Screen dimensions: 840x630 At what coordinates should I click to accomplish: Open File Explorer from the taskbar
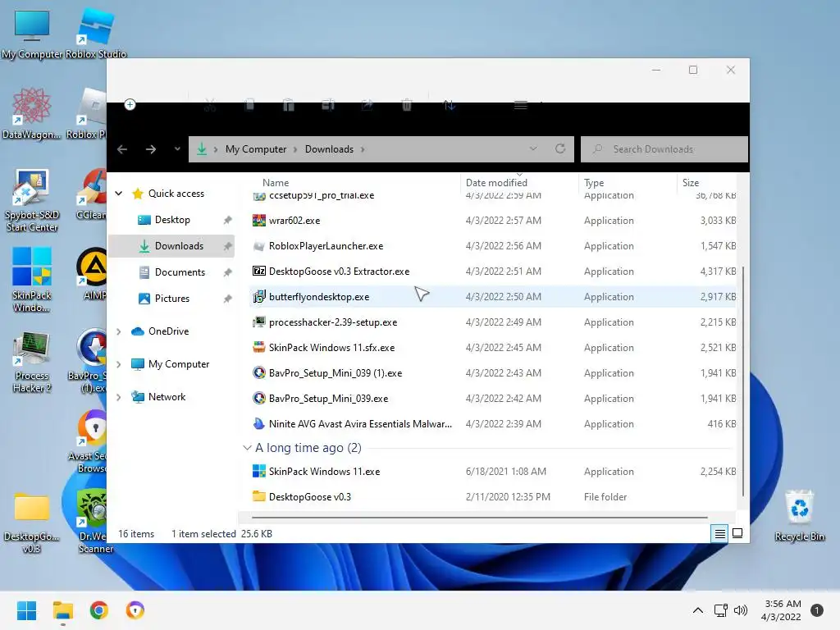pyautogui.click(x=62, y=610)
